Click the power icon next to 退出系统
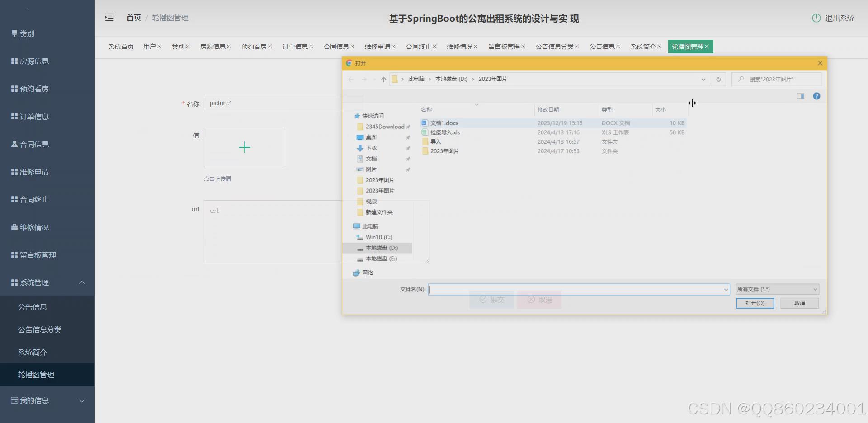This screenshot has height=423, width=868. click(x=816, y=18)
